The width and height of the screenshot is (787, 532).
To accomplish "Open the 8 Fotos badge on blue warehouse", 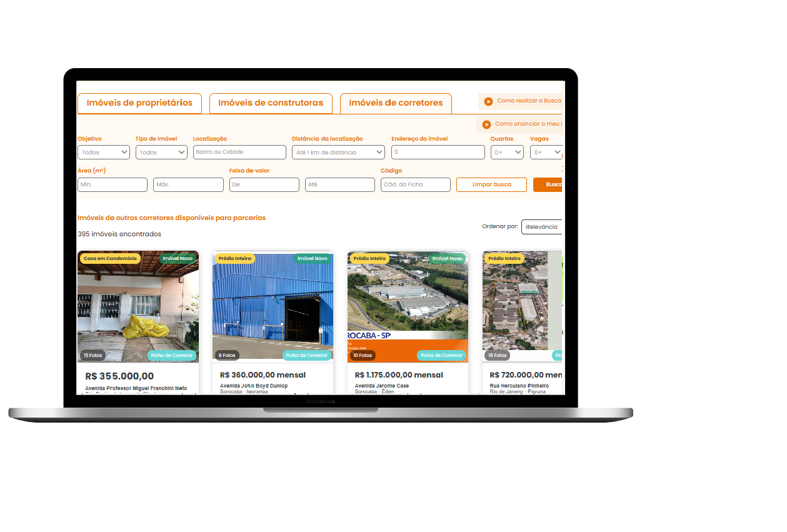I will point(227,355).
